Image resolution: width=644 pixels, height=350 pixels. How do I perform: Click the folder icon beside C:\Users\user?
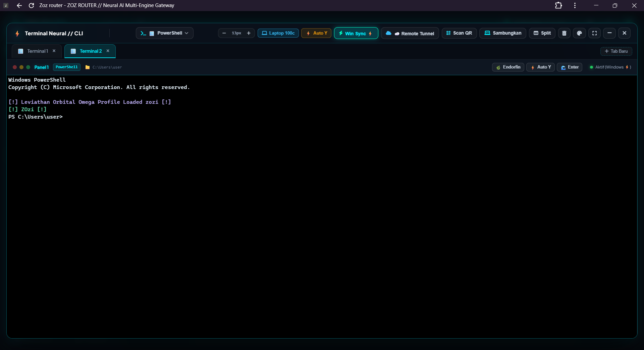coord(88,67)
